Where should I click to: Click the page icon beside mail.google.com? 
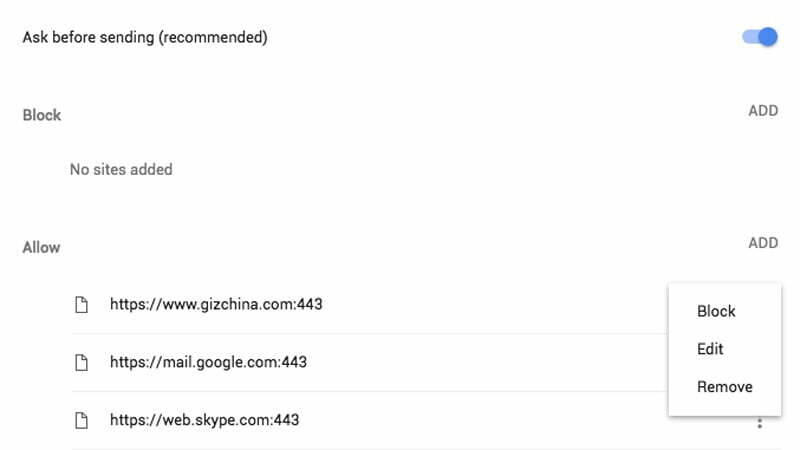[81, 363]
